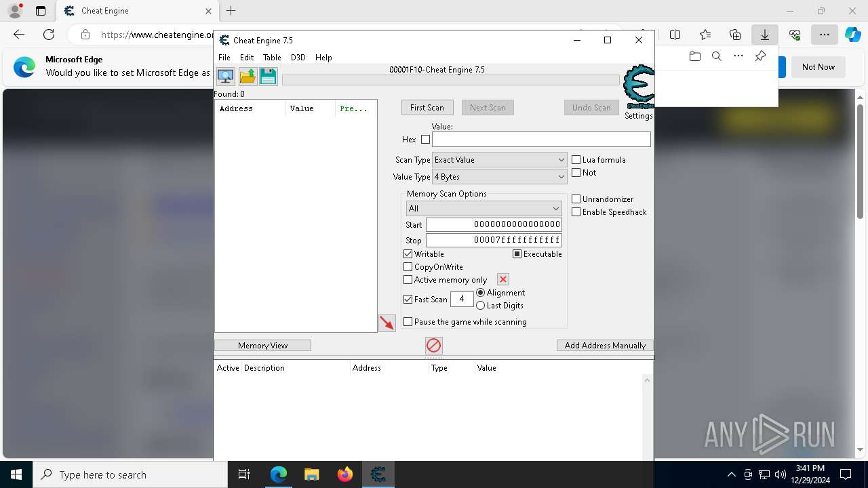Toggle the Hex checkbox
868x488 pixels.
(x=425, y=140)
